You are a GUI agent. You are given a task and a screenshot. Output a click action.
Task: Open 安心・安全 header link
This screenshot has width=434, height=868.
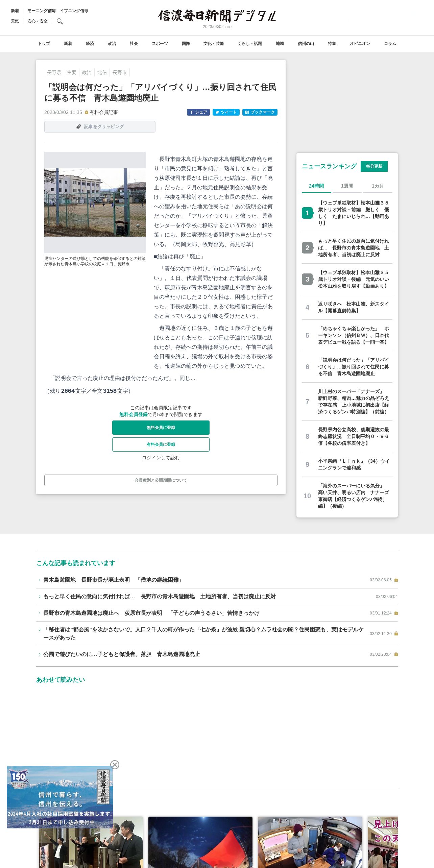[38, 21]
